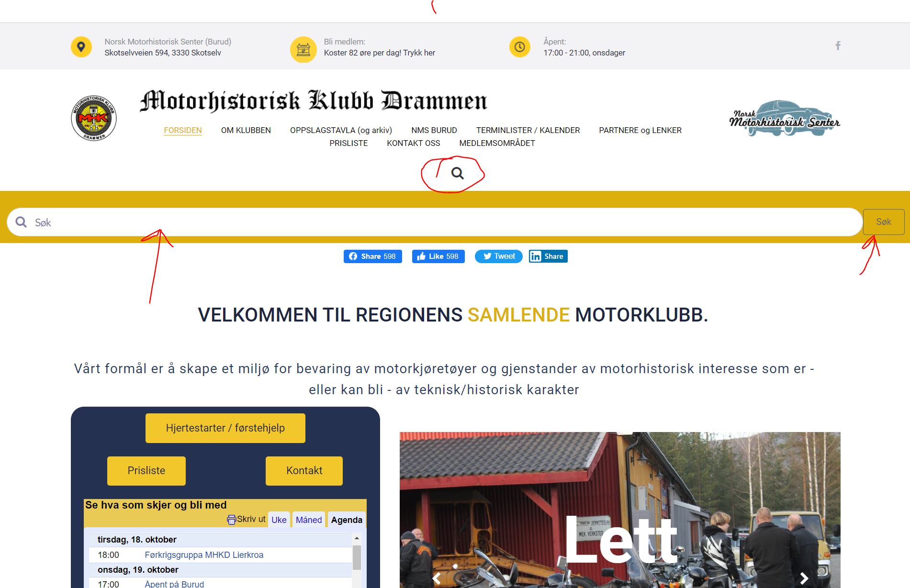Click the MHK Drammen round club logo
910x588 pixels.
coord(94,118)
